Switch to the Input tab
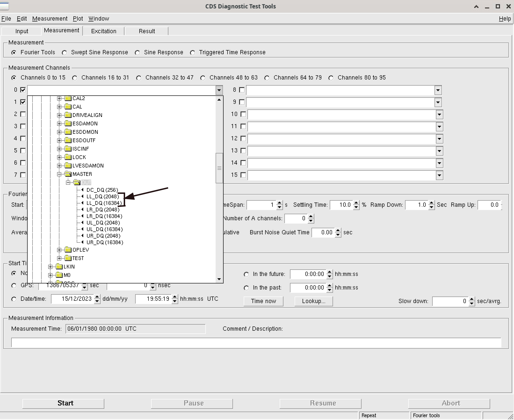The width and height of the screenshot is (514, 420). [x=22, y=31]
